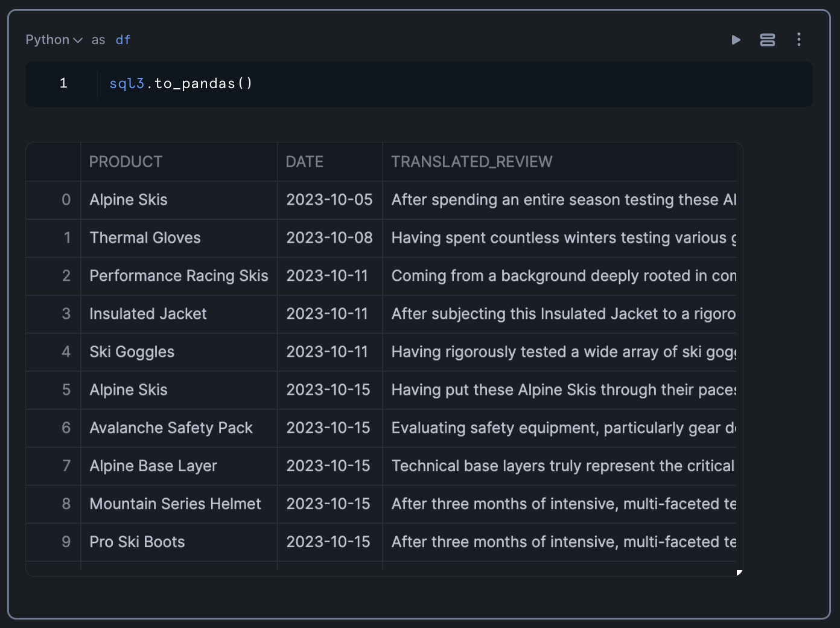Select row index 0

click(66, 200)
